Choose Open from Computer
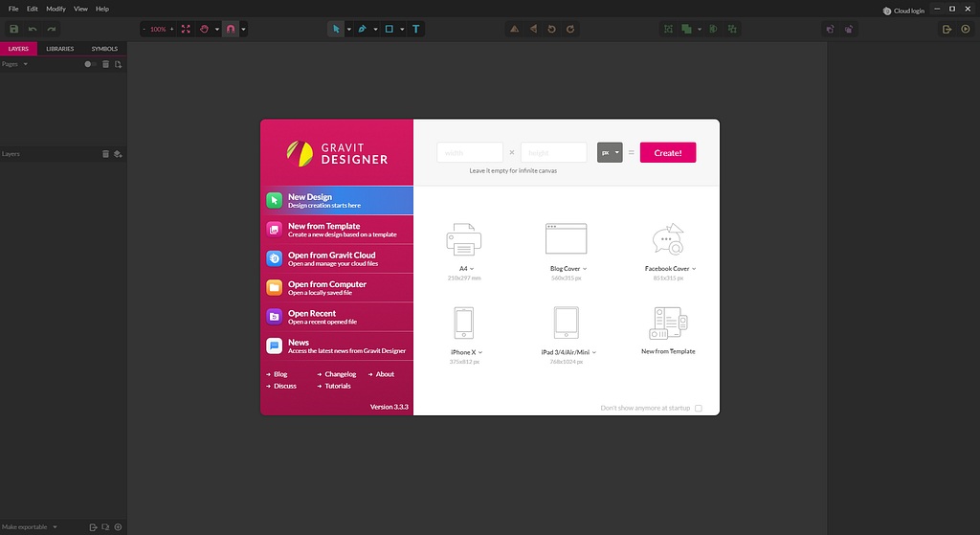This screenshot has height=535, width=980. [x=337, y=287]
